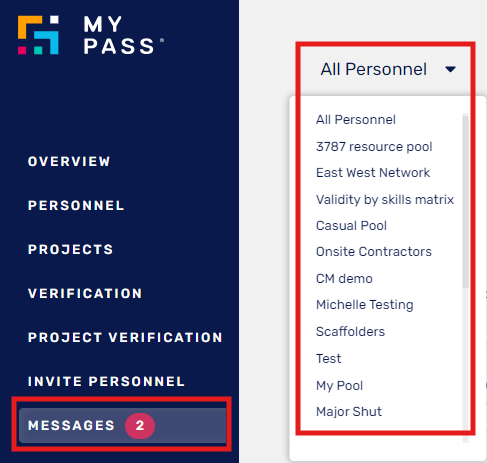Select Validity by skills matrix option
The width and height of the screenshot is (487, 463).
coord(385,200)
